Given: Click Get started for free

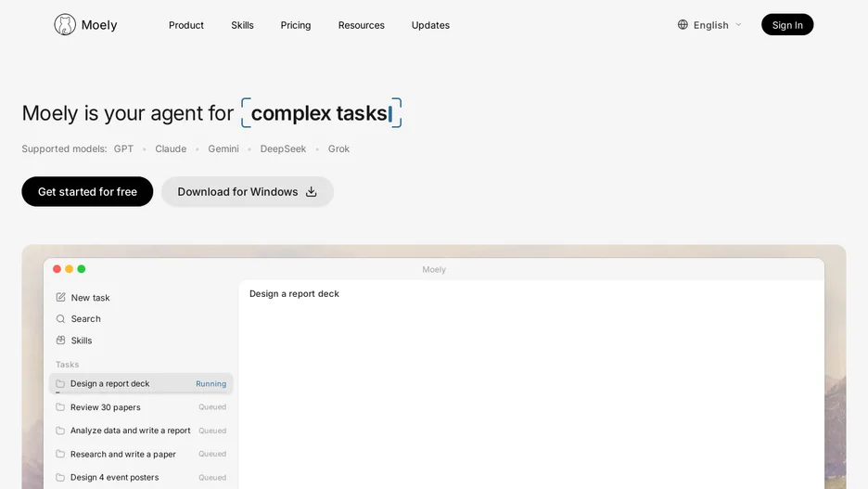Looking at the screenshot, I should coord(87,192).
